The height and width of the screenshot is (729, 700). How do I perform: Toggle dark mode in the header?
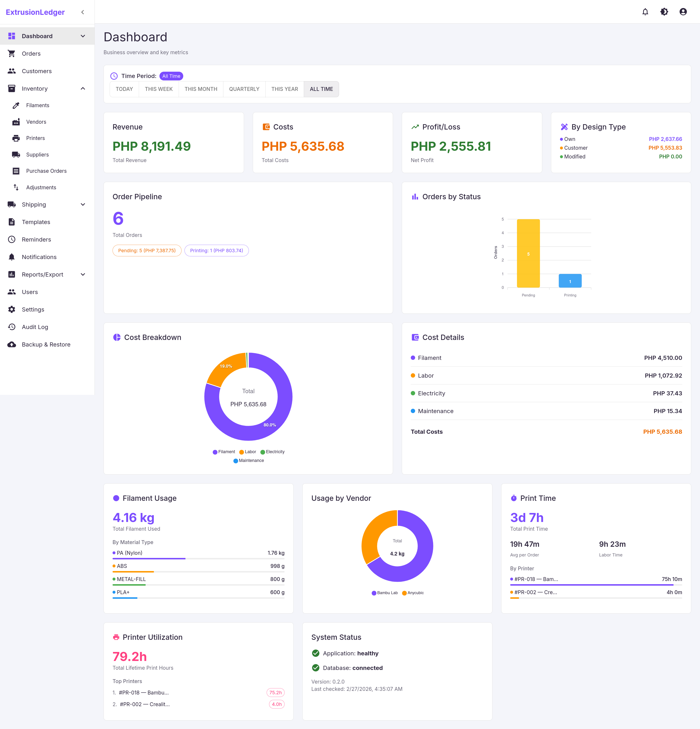[664, 12]
